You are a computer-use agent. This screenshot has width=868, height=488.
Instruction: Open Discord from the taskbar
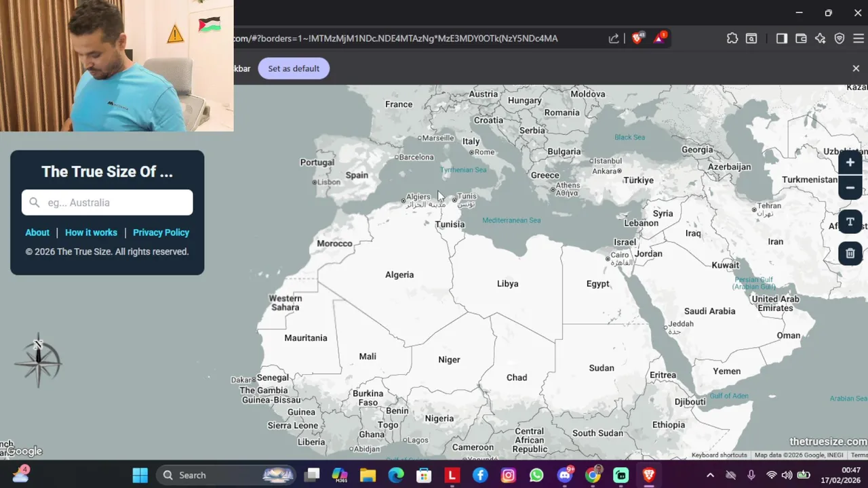click(x=565, y=475)
